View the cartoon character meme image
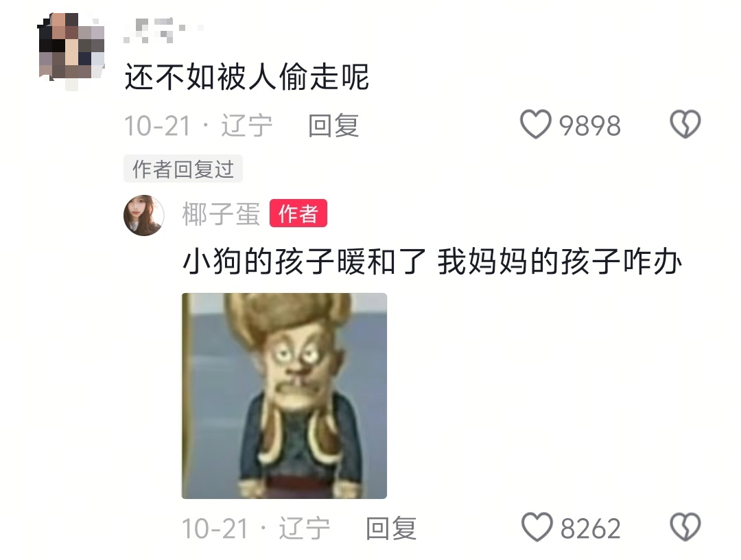The height and width of the screenshot is (560, 741). [284, 395]
